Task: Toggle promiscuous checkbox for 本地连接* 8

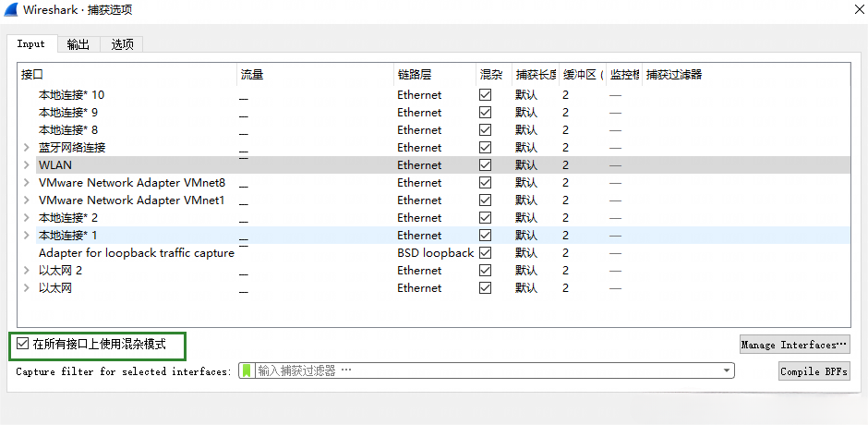Action: tap(486, 130)
